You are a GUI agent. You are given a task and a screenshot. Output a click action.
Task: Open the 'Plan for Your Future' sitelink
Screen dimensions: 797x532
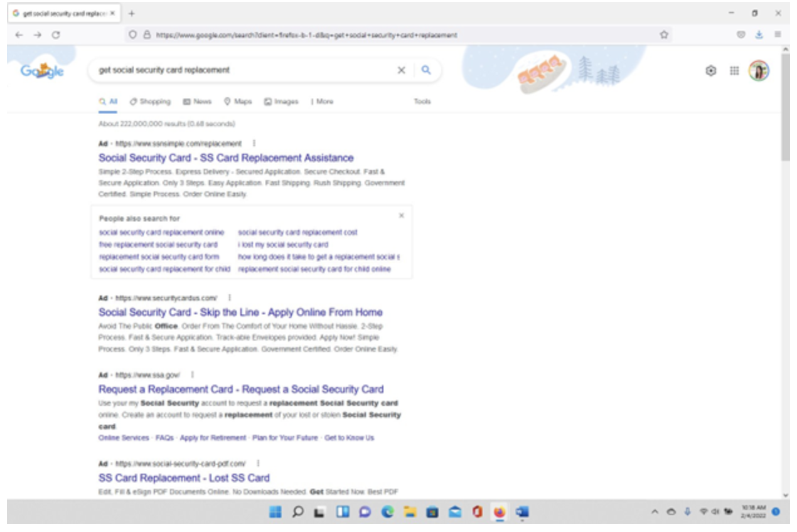tap(285, 438)
